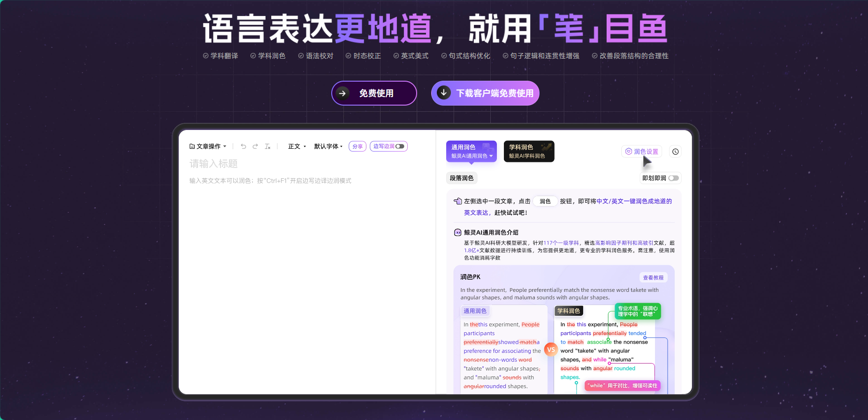Click the history clock icon
This screenshot has width=868, height=420.
coord(675,152)
